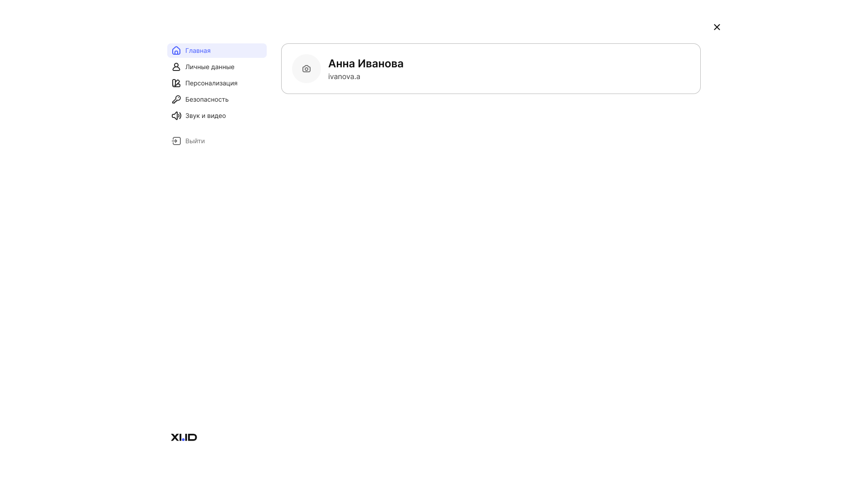
Task: Click the name Анна Иванова
Action: (x=366, y=63)
